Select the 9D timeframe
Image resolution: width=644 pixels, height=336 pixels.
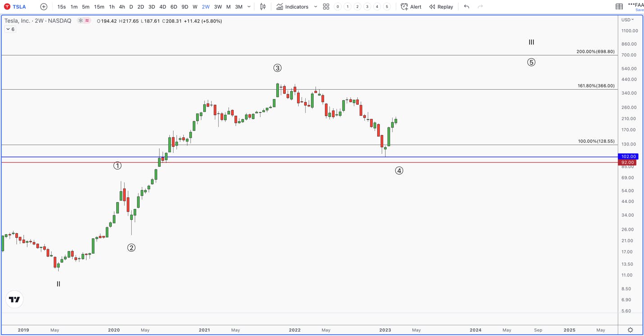tap(185, 7)
